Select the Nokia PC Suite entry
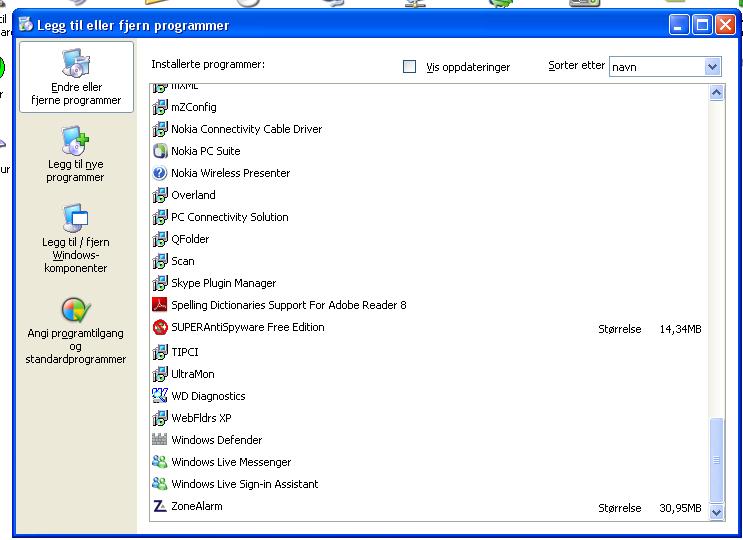The image size is (743, 540). pyautogui.click(x=429, y=151)
